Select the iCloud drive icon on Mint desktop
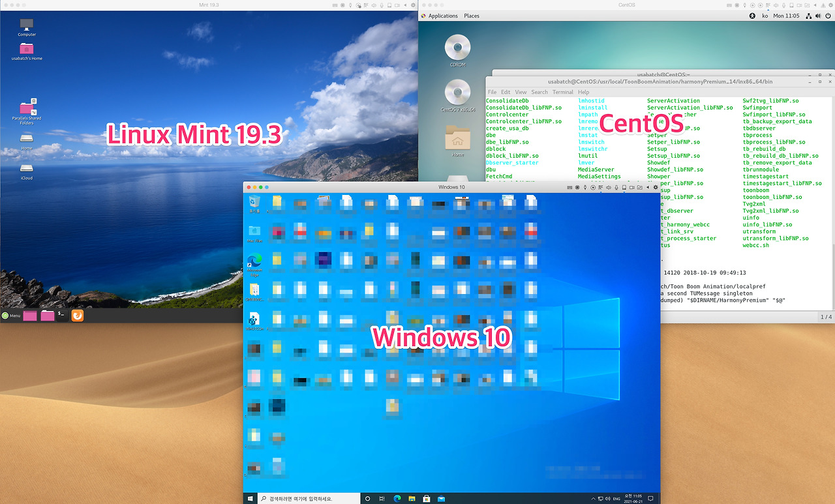Viewport: 835px width, 504px height. pos(27,170)
